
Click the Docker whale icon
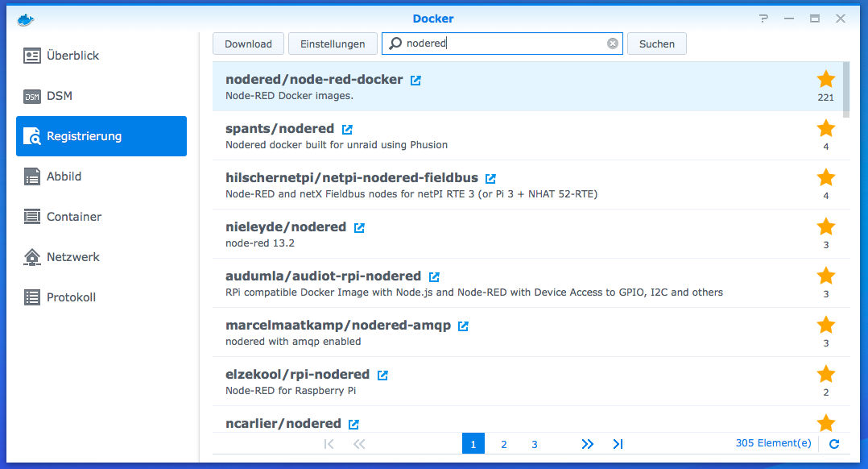[26, 20]
